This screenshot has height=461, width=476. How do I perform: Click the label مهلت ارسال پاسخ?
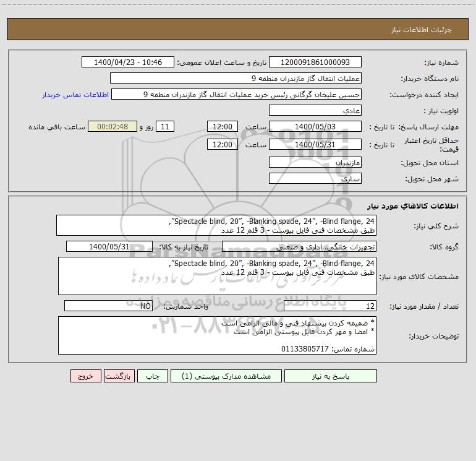(428, 127)
